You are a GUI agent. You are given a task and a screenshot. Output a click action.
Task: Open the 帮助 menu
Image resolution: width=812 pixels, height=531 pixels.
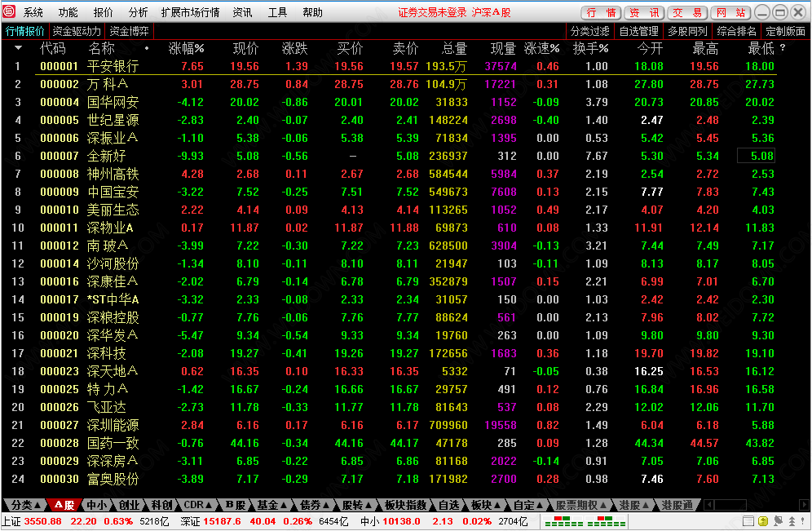[313, 12]
